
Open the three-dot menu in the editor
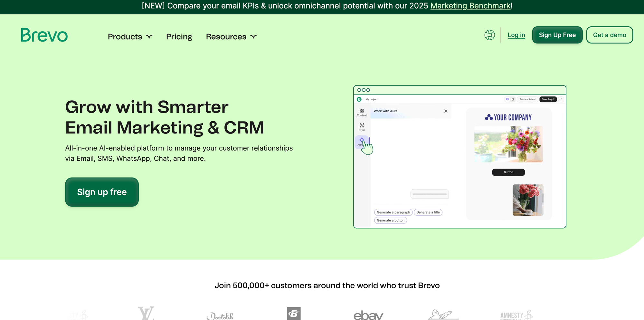click(x=561, y=99)
